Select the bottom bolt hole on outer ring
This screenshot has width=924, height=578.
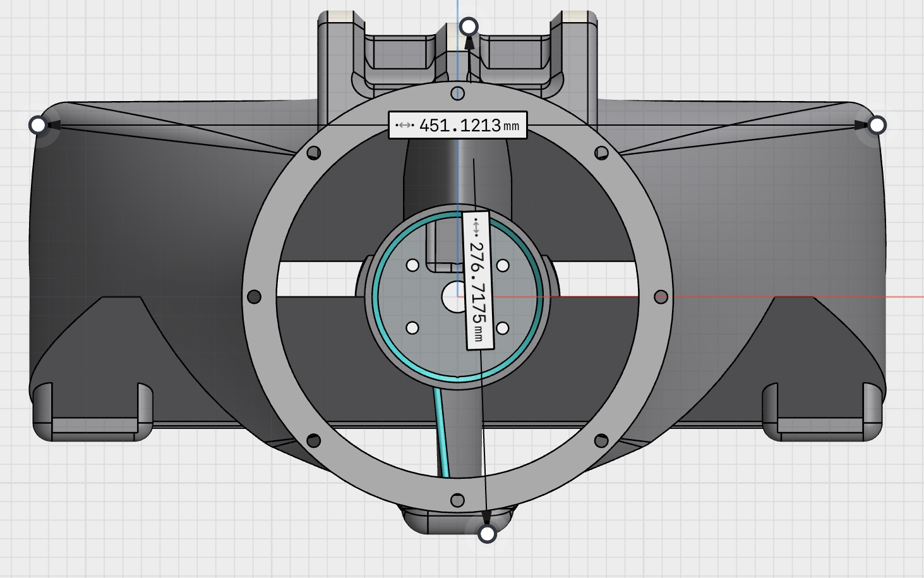pos(458,500)
